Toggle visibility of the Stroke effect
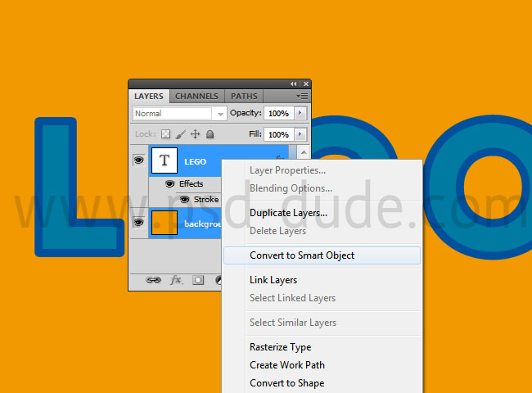532x393 pixels. pyautogui.click(x=185, y=199)
